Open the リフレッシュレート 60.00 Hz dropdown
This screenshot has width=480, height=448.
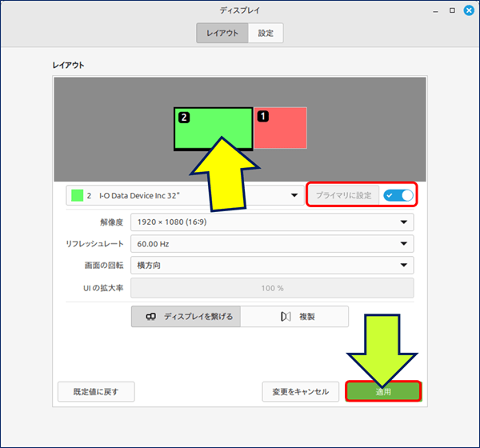[x=272, y=244]
